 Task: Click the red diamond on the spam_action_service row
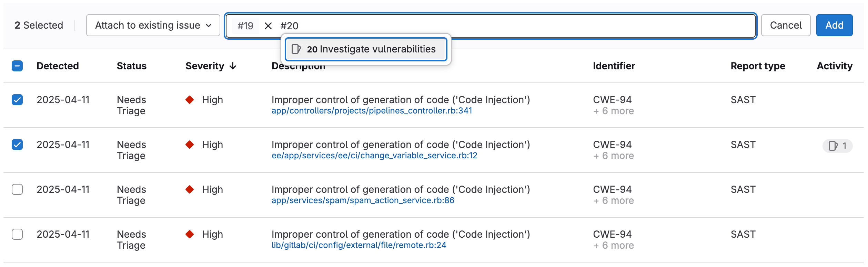click(x=190, y=189)
